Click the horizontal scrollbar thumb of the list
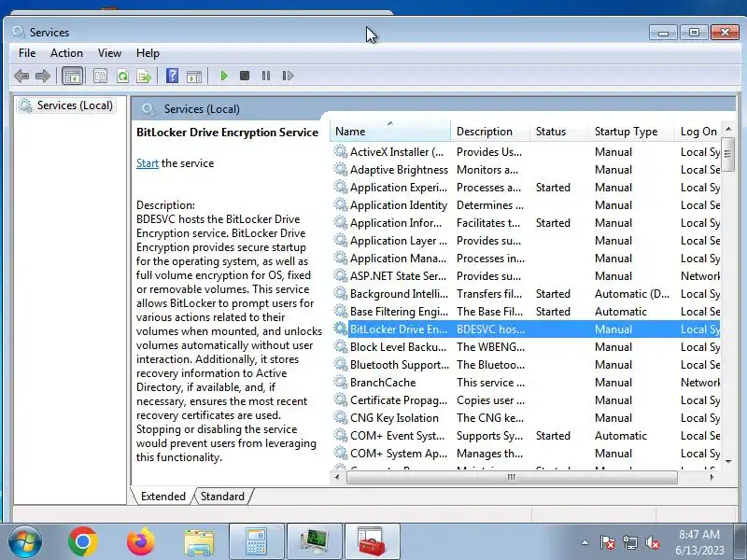747x560 pixels. coord(512,477)
